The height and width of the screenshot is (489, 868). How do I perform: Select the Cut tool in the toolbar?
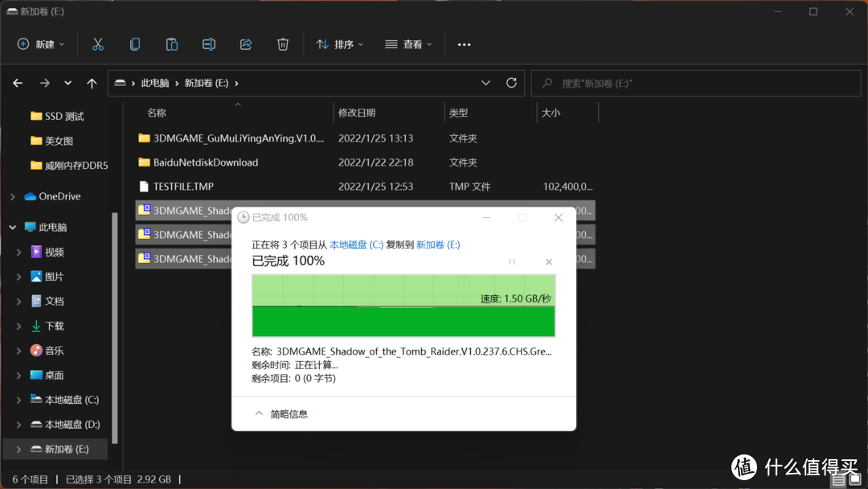(98, 44)
